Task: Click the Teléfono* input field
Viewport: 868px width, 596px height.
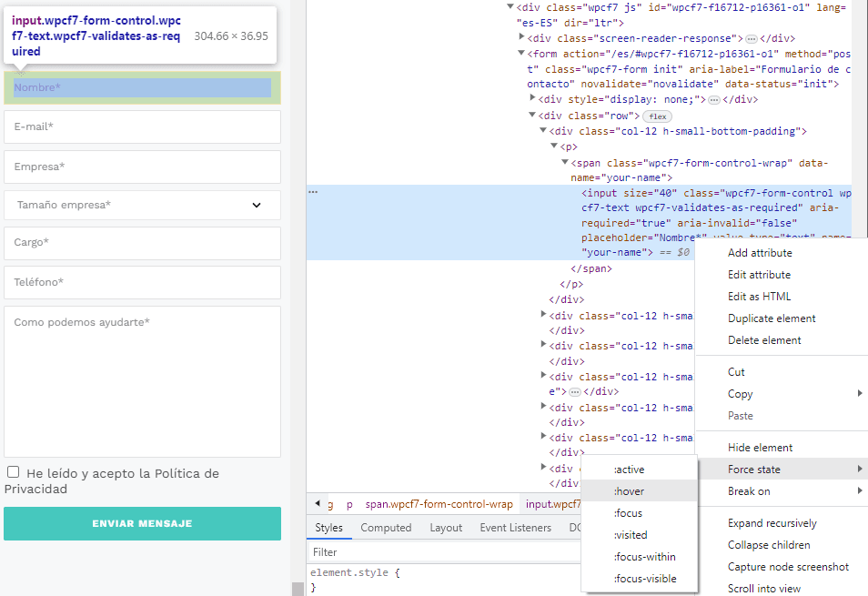Action: coord(142,282)
